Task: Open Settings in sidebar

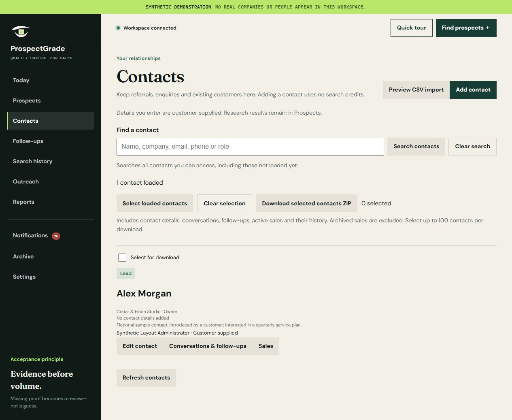Action: (x=51, y=277)
